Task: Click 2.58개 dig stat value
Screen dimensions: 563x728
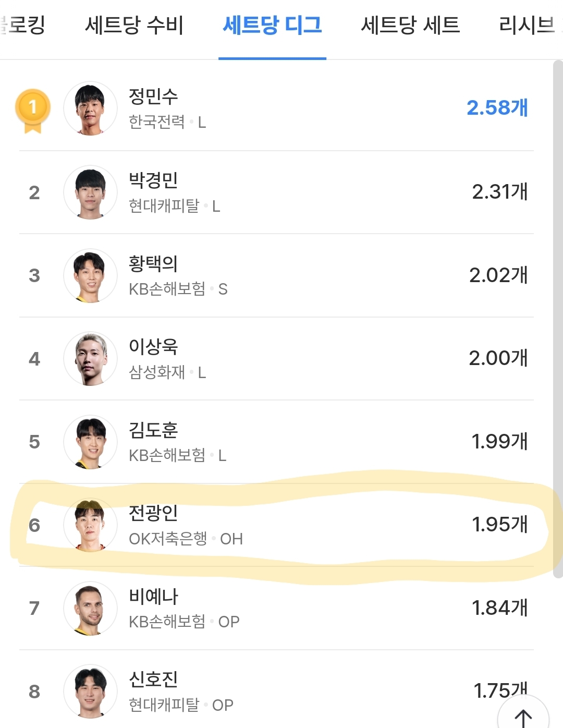Action: pyautogui.click(x=497, y=108)
